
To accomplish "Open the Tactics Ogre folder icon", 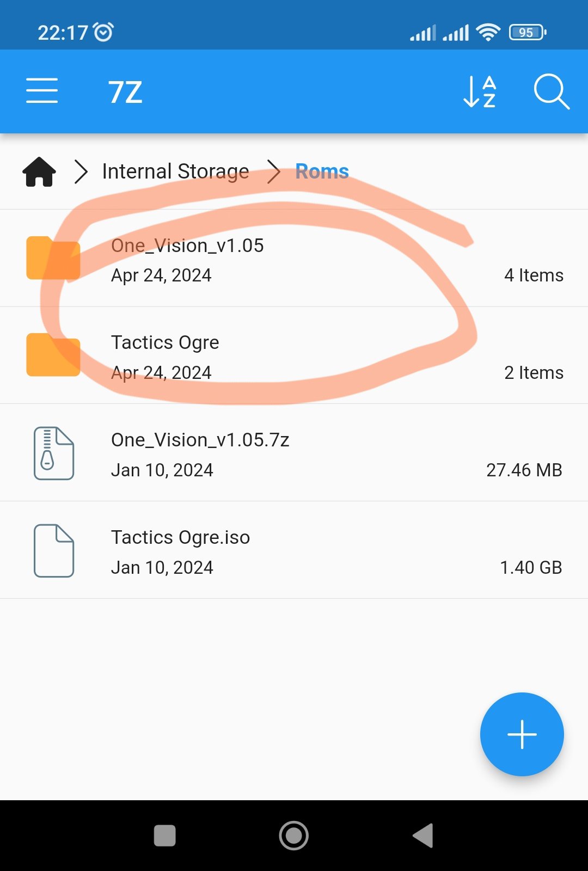I will (x=53, y=355).
